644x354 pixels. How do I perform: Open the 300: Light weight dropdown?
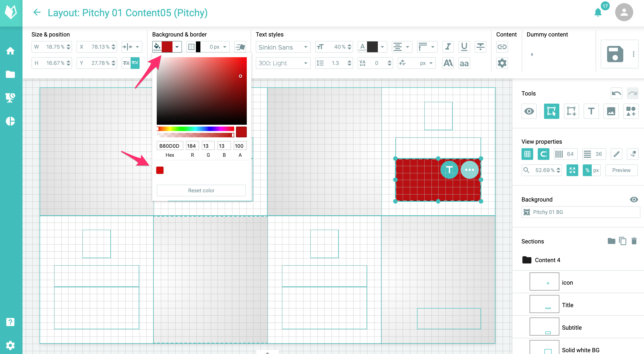(x=283, y=63)
